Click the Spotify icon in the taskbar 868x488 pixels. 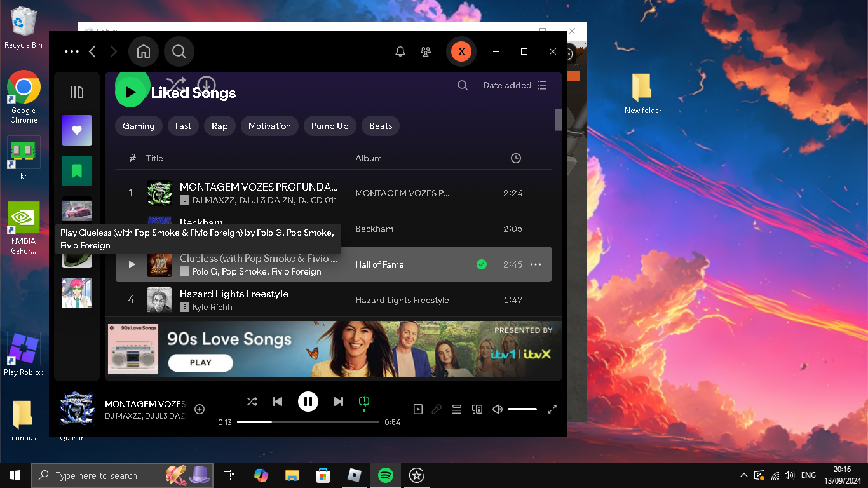point(385,475)
